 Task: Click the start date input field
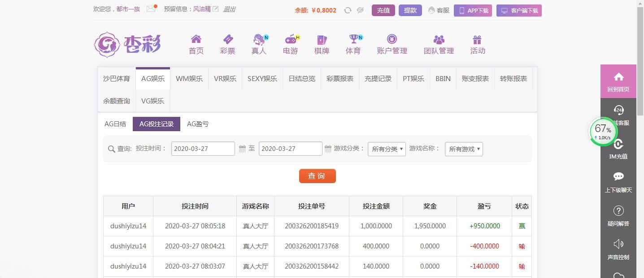pyautogui.click(x=203, y=149)
